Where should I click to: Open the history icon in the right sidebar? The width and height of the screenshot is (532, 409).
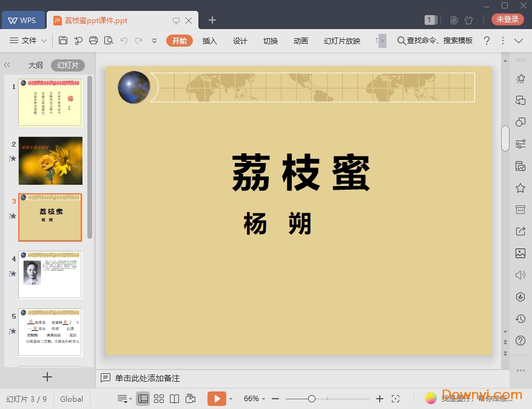pos(519,318)
